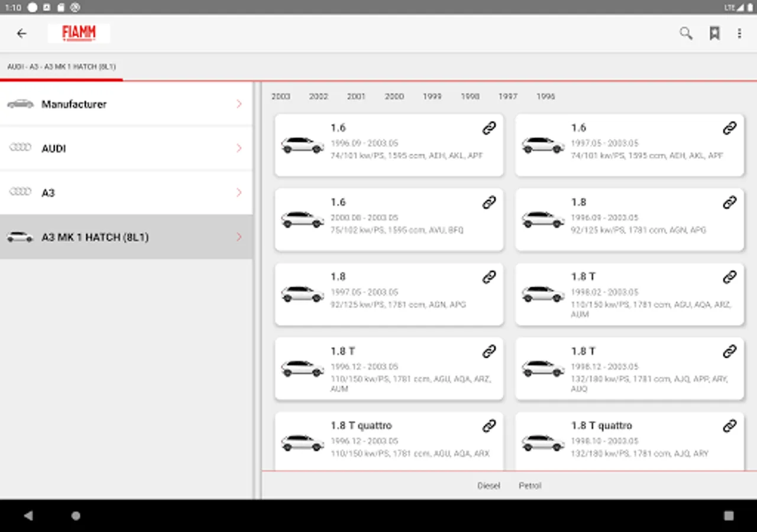Tap link icon on 1.8 1997.05 card
Image resolution: width=757 pixels, height=532 pixels.
coord(489,277)
